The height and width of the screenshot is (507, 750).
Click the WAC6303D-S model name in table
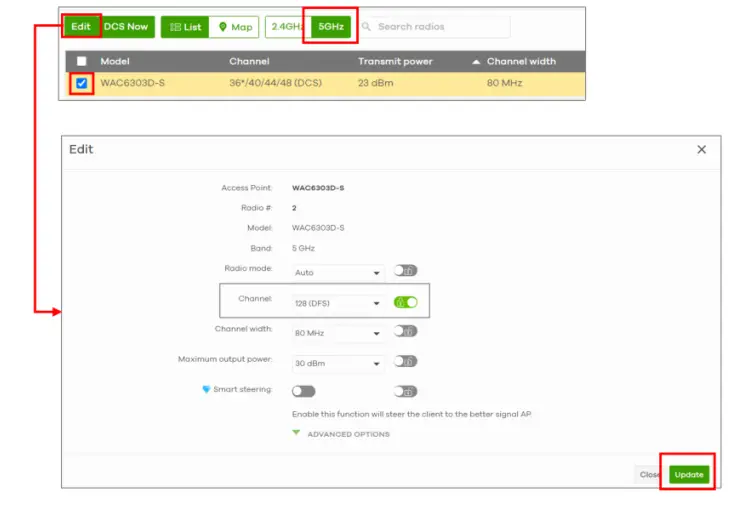(132, 83)
